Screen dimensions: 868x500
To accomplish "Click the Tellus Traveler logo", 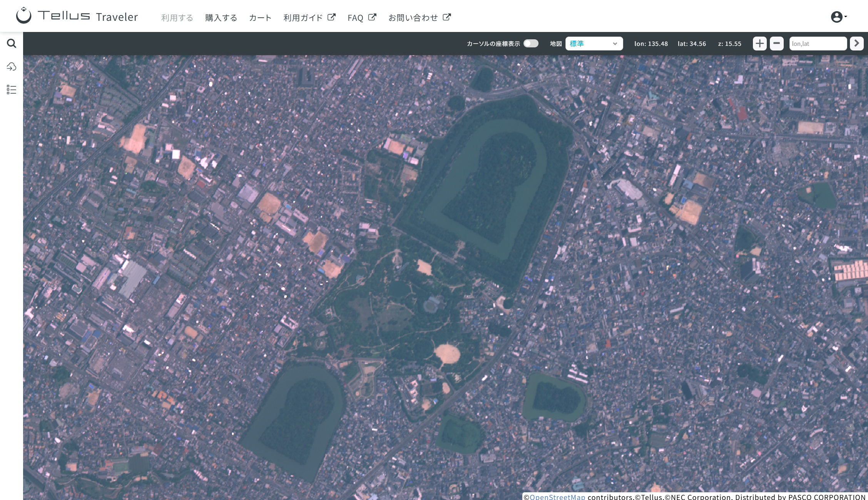I will tap(77, 16).
